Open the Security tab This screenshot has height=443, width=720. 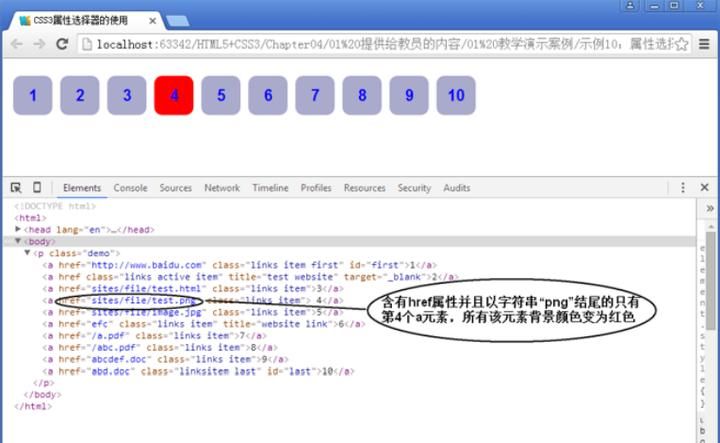pos(414,188)
